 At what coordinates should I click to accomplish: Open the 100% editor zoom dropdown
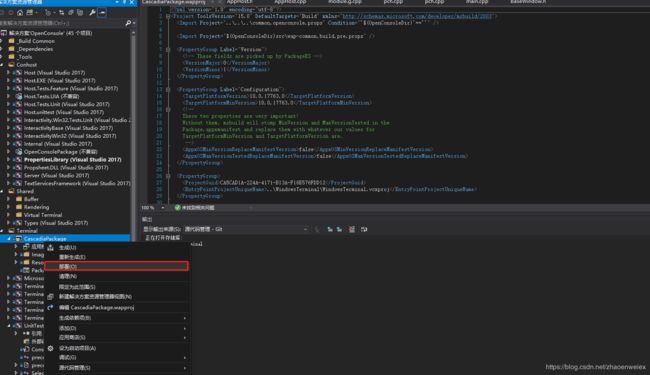click(162, 208)
